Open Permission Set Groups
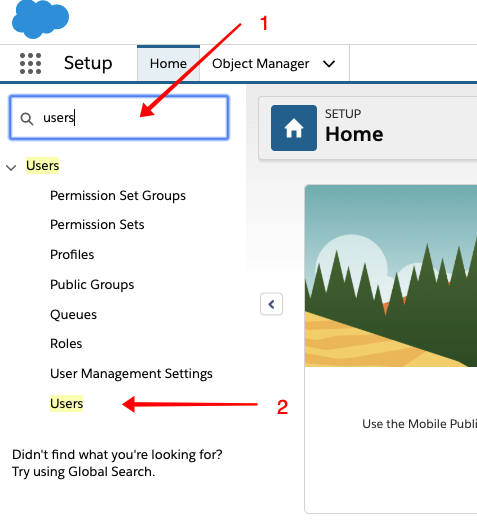The image size is (477, 521). pyautogui.click(x=118, y=195)
